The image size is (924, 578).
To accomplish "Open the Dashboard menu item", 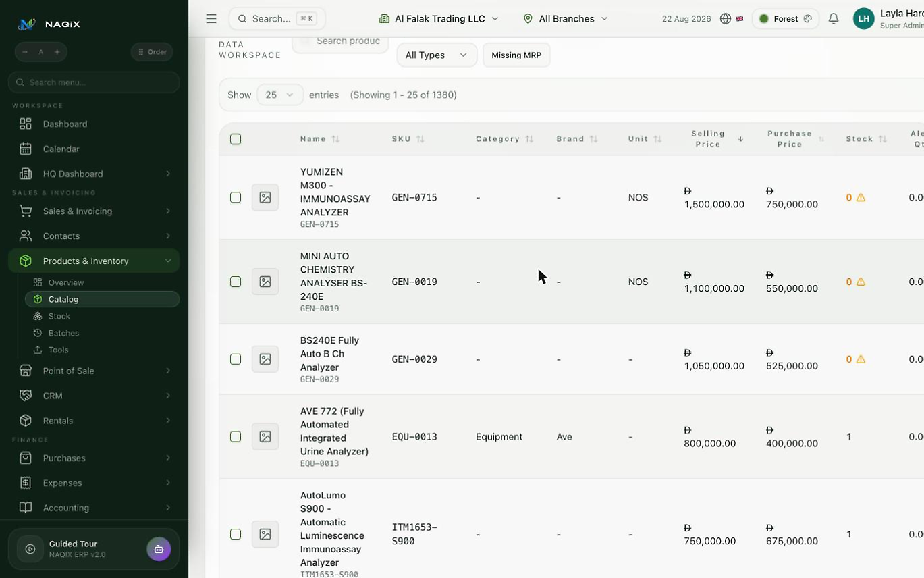I will coord(94,124).
